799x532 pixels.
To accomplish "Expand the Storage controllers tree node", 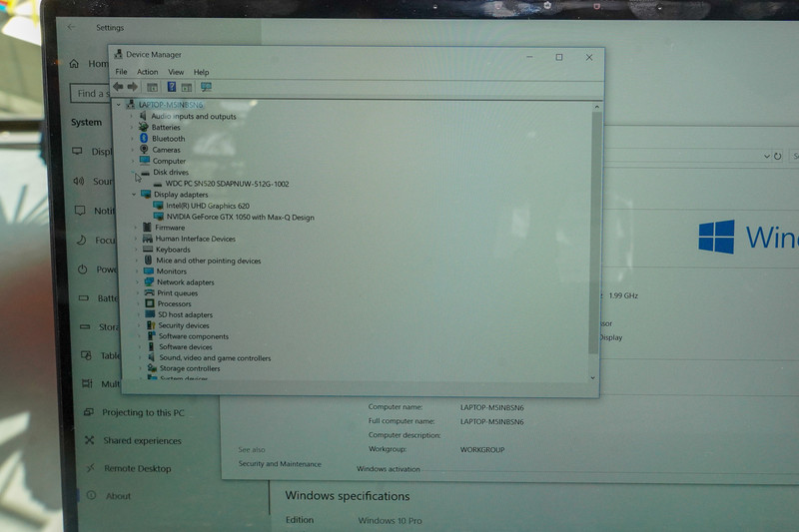I will point(141,368).
